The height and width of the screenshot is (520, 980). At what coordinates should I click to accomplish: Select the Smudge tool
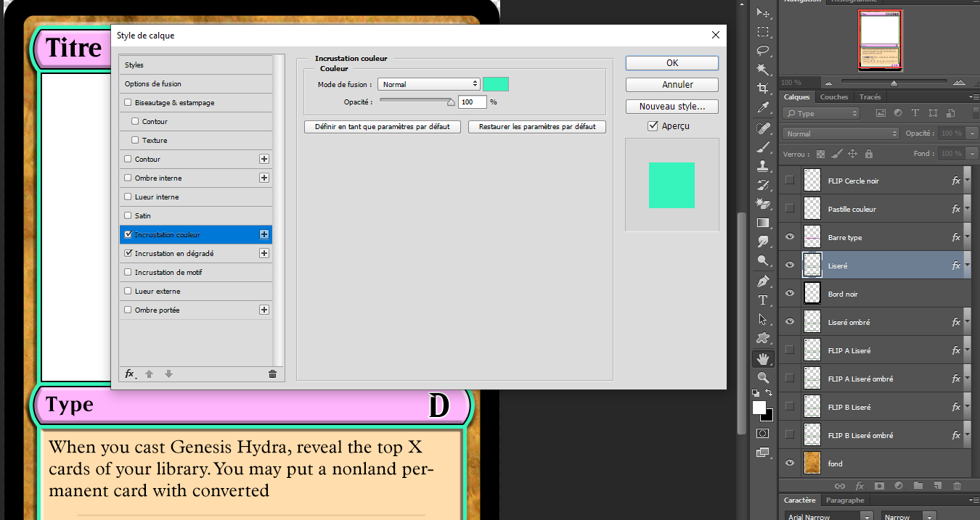click(763, 242)
